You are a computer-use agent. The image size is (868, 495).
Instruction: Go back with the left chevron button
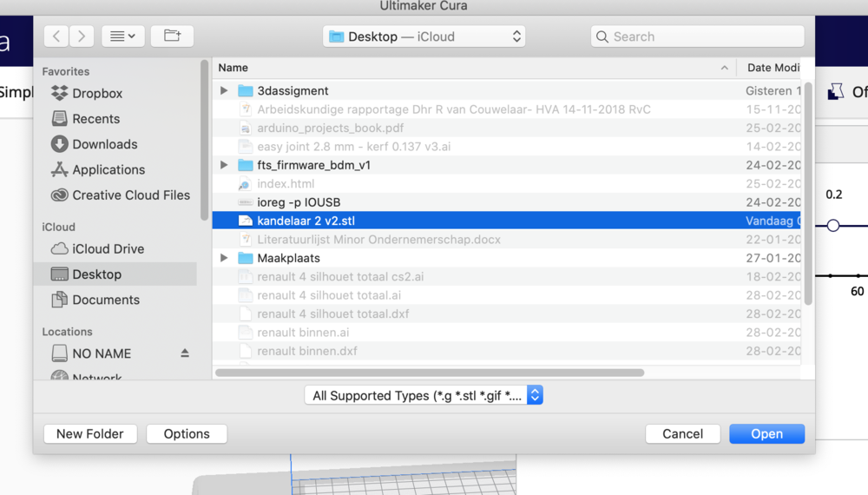click(56, 36)
